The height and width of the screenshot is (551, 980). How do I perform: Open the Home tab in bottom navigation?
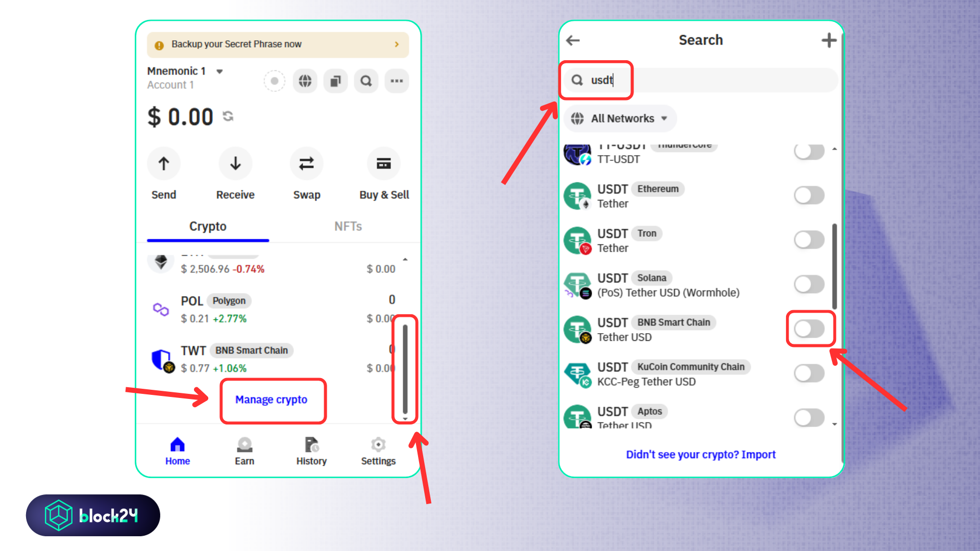(x=177, y=451)
